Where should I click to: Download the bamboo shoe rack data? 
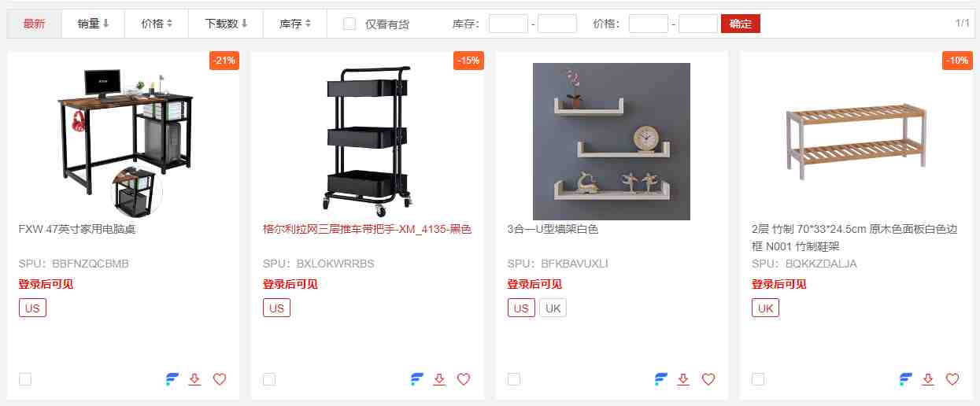coord(928,379)
